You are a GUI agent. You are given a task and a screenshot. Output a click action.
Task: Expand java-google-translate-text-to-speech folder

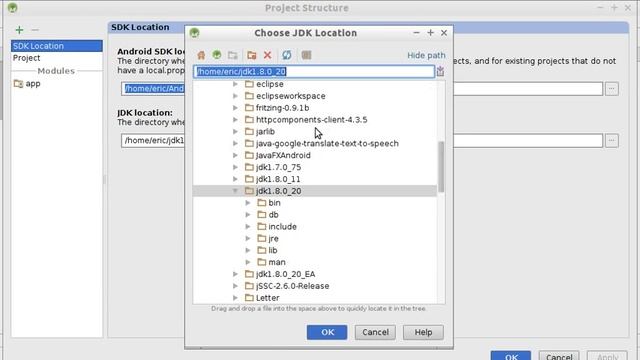[236, 143]
